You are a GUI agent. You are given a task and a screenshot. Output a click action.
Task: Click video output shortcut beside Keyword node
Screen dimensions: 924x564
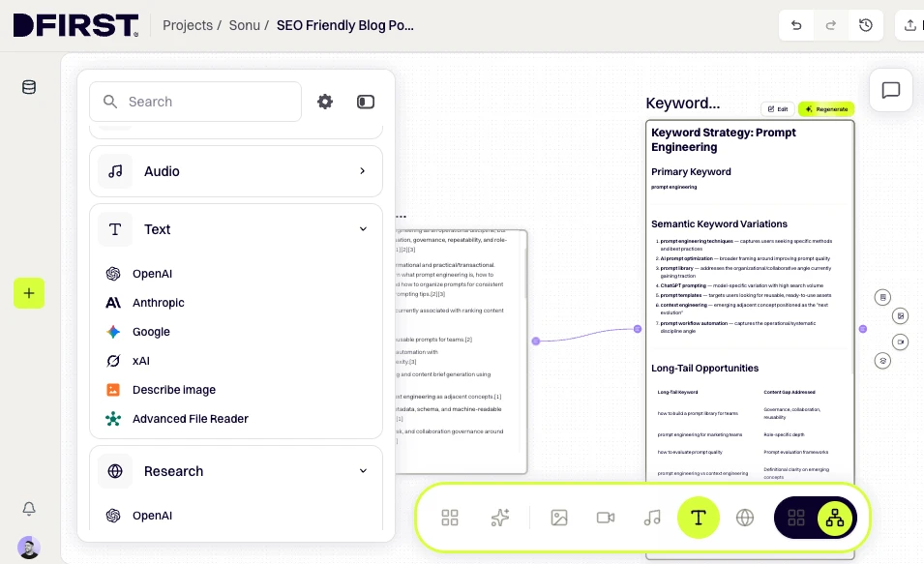click(901, 341)
